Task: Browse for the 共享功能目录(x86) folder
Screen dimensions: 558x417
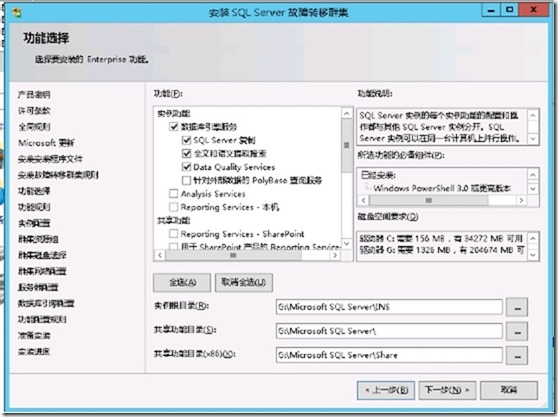Action: (517, 355)
